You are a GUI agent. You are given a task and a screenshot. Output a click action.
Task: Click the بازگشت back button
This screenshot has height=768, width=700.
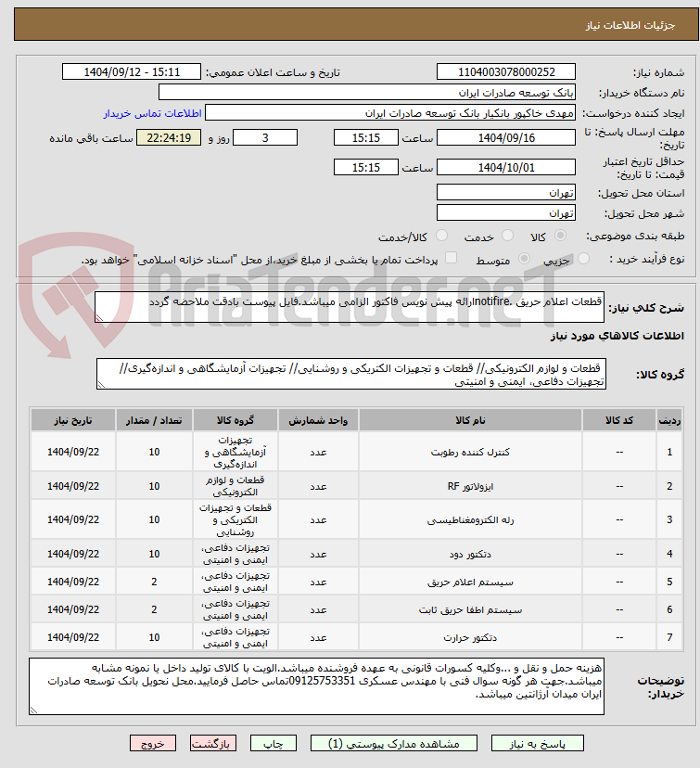(213, 744)
